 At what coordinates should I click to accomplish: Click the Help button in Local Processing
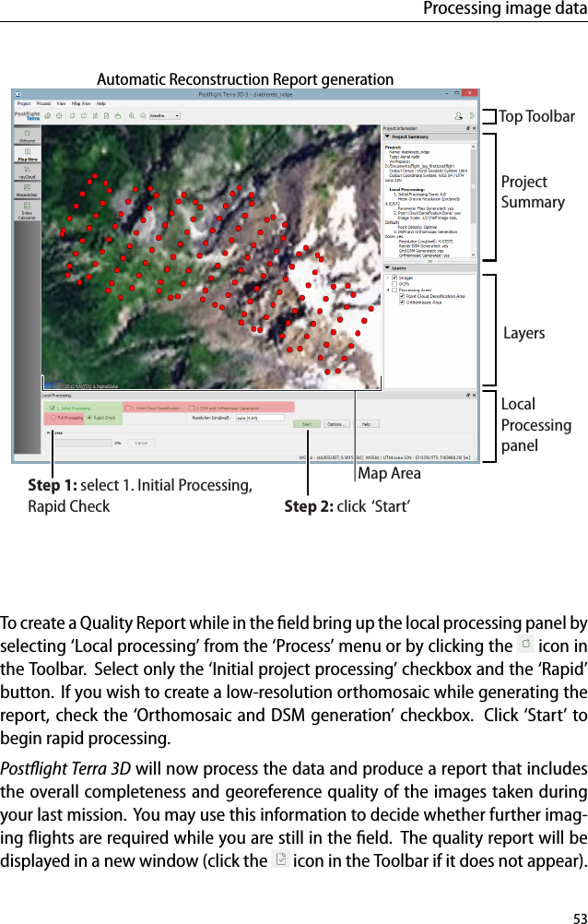(366, 423)
